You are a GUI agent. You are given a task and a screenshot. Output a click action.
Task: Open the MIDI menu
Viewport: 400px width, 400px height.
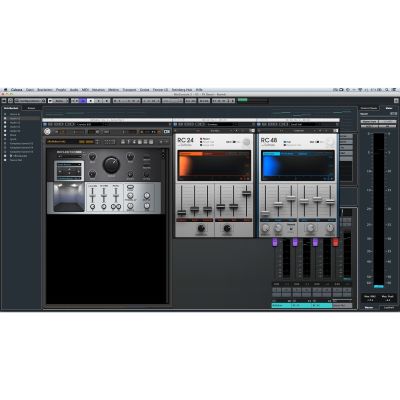tap(85, 90)
